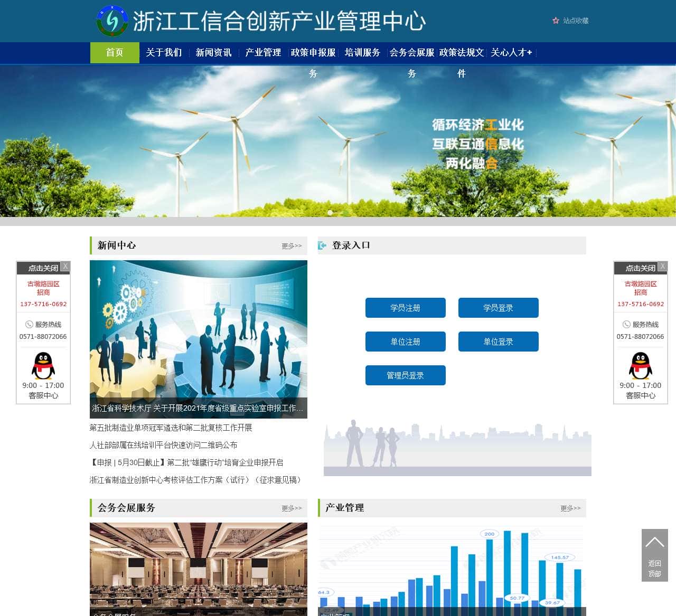Click the 登录入口 login arrow icon
The width and height of the screenshot is (676, 616).
click(x=322, y=245)
